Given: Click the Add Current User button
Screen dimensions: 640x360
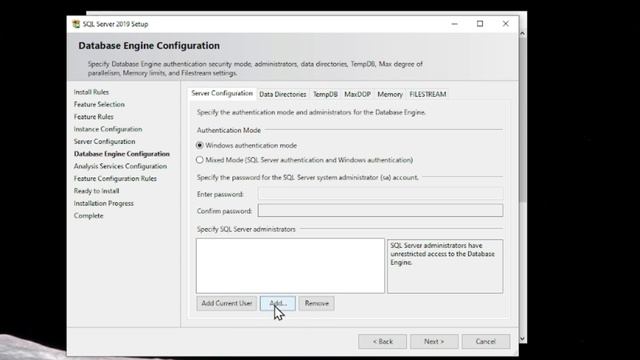Looking at the screenshot, I should coord(227,303).
